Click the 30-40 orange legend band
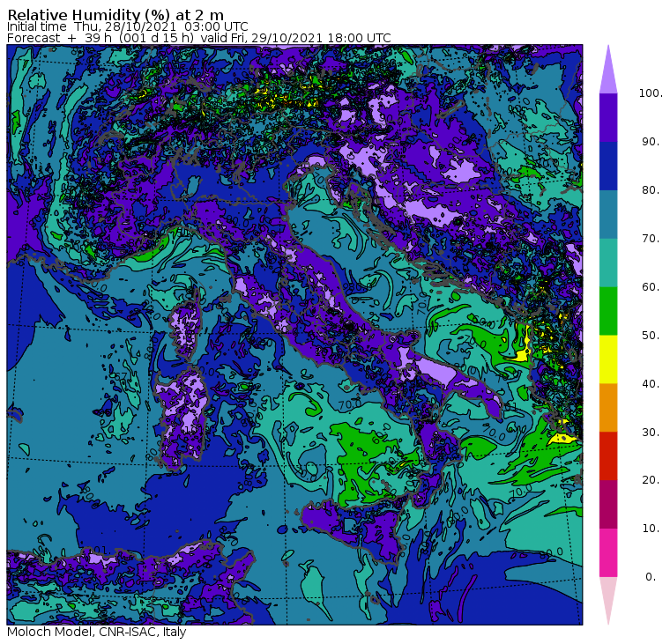 click(x=608, y=407)
